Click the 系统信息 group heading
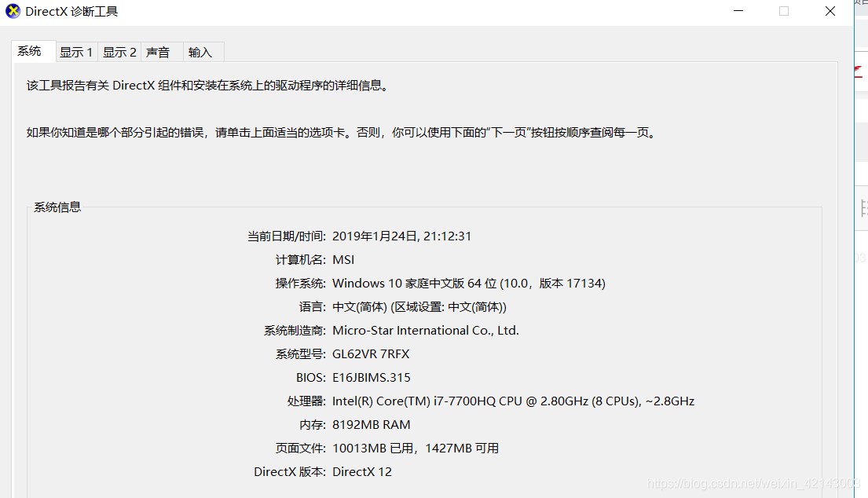 coord(57,207)
